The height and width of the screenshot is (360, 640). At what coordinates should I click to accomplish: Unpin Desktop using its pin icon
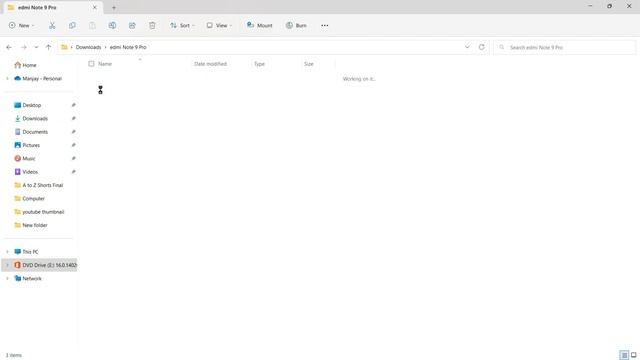[73, 105]
